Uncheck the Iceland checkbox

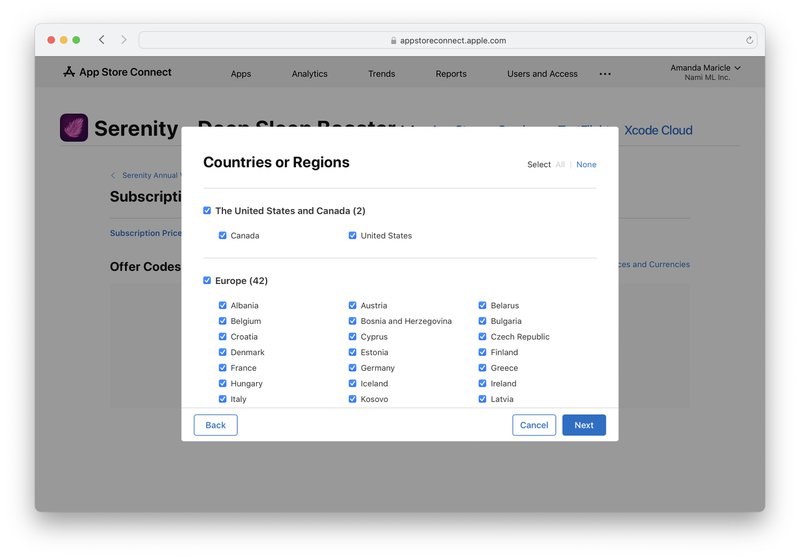coord(353,383)
